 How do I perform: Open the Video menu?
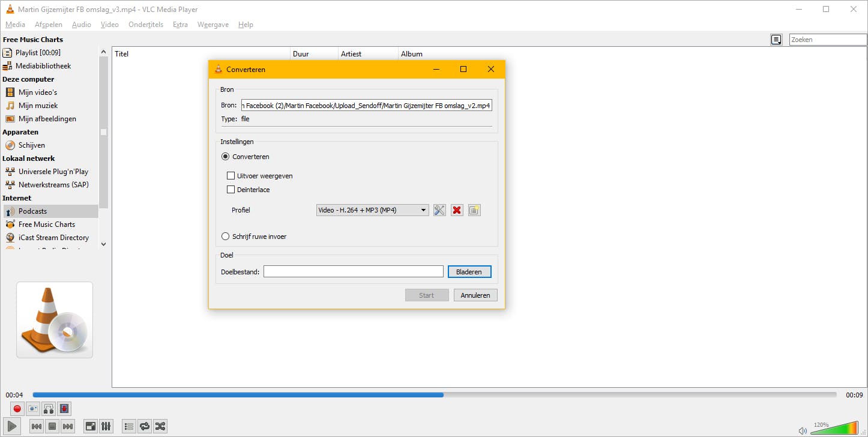click(110, 25)
